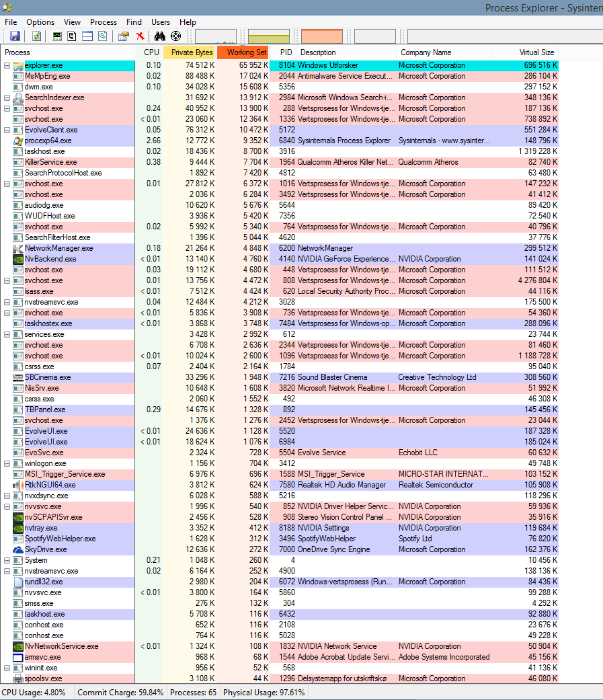Collapse the wininit.exe tree node
The image size is (603, 700).
click(7, 668)
